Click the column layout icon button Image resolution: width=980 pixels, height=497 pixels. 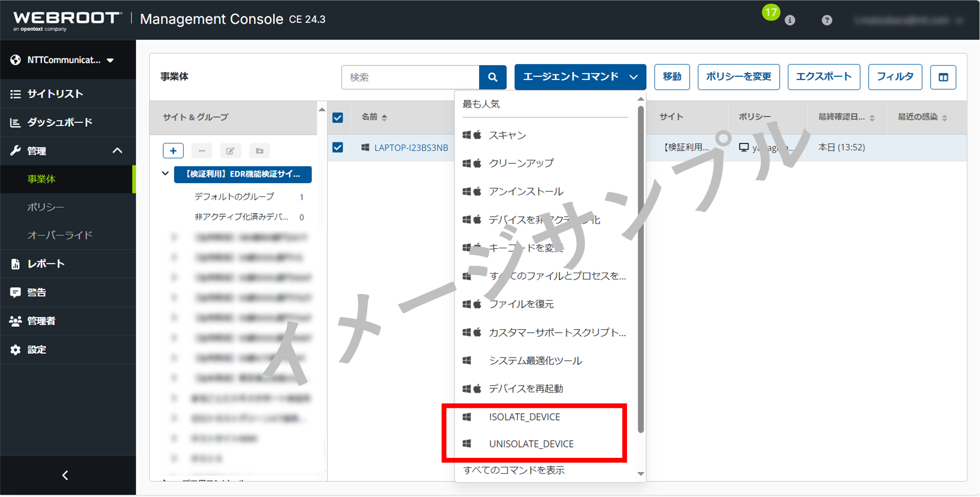point(943,77)
